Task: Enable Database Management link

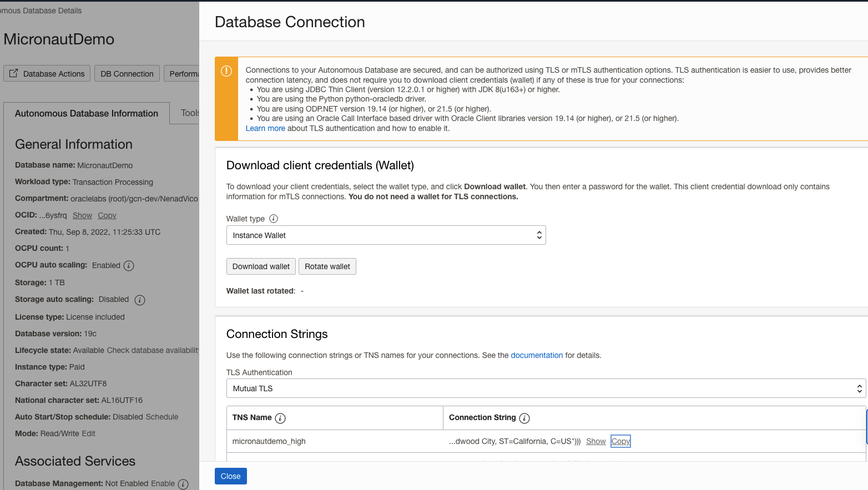Action: point(163,483)
